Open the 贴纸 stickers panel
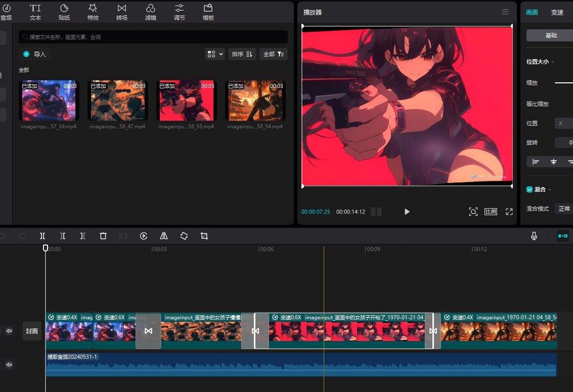Viewport: 573px width, 392px height. (x=64, y=12)
